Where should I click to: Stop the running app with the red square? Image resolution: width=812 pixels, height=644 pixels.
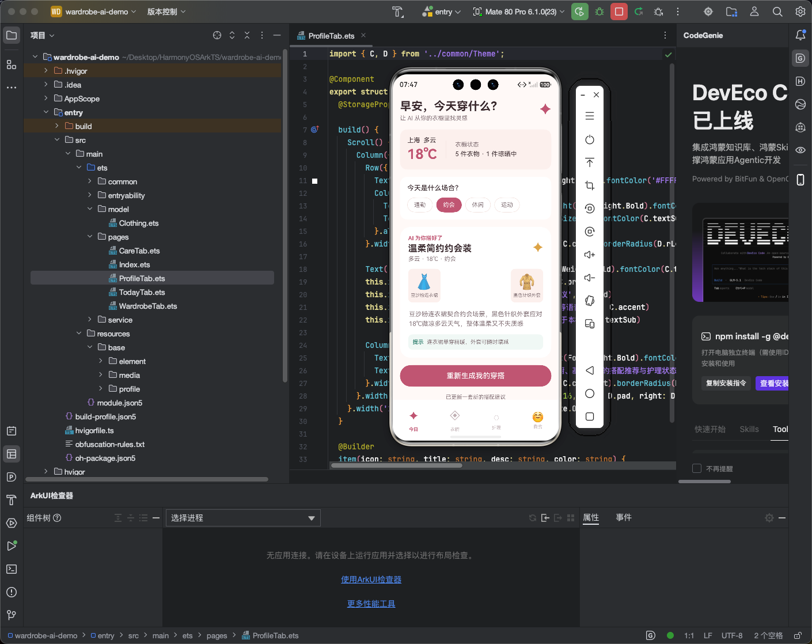(x=619, y=12)
